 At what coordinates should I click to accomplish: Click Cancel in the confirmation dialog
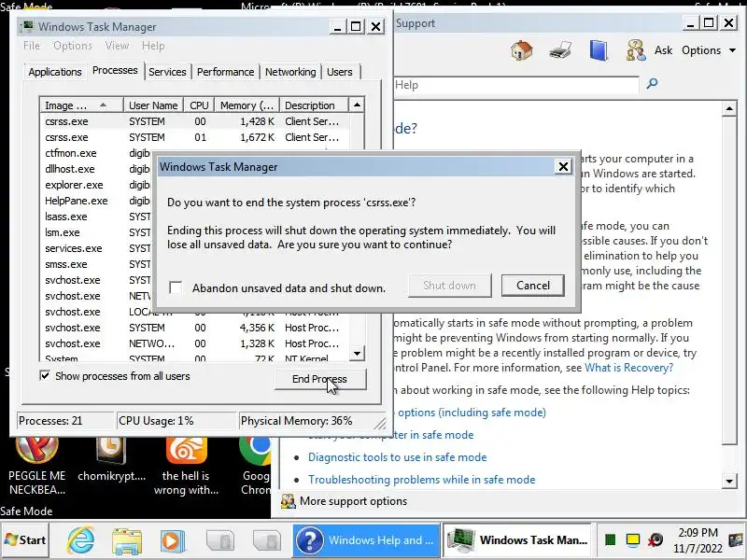(x=532, y=286)
